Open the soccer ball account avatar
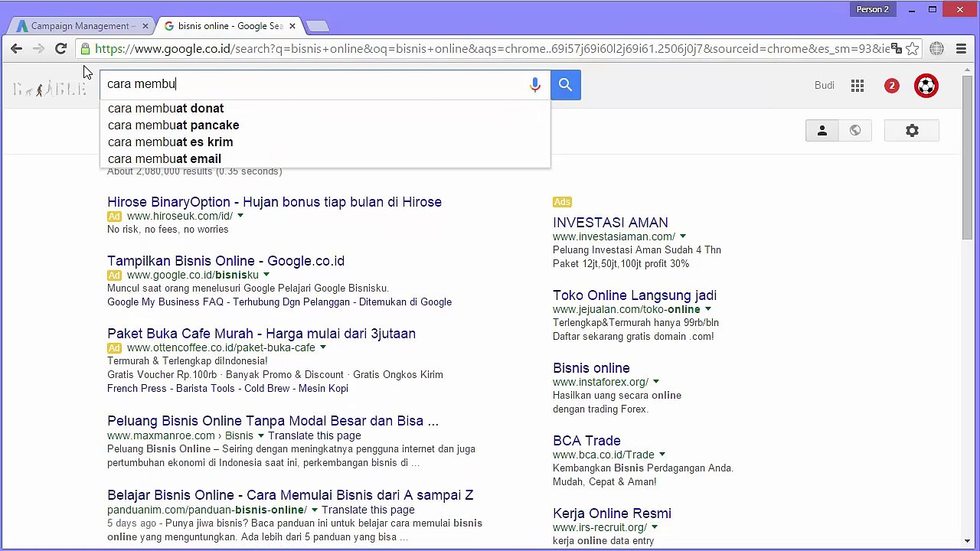This screenshot has width=980, height=551. point(926,86)
